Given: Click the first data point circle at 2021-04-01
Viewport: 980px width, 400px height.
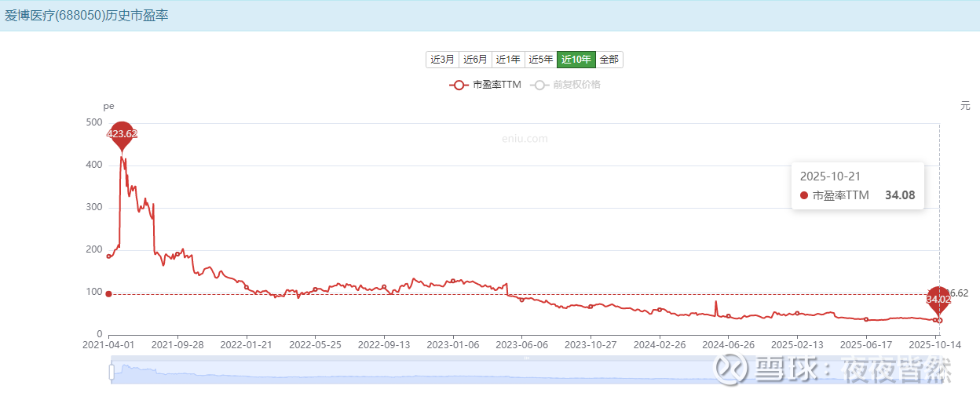Looking at the screenshot, I should pyautogui.click(x=108, y=256).
